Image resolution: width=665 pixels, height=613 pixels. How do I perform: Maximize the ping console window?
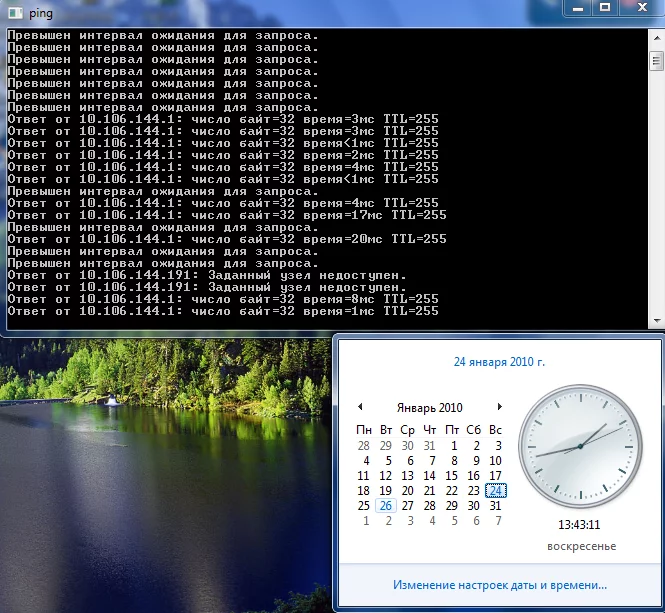coord(605,8)
